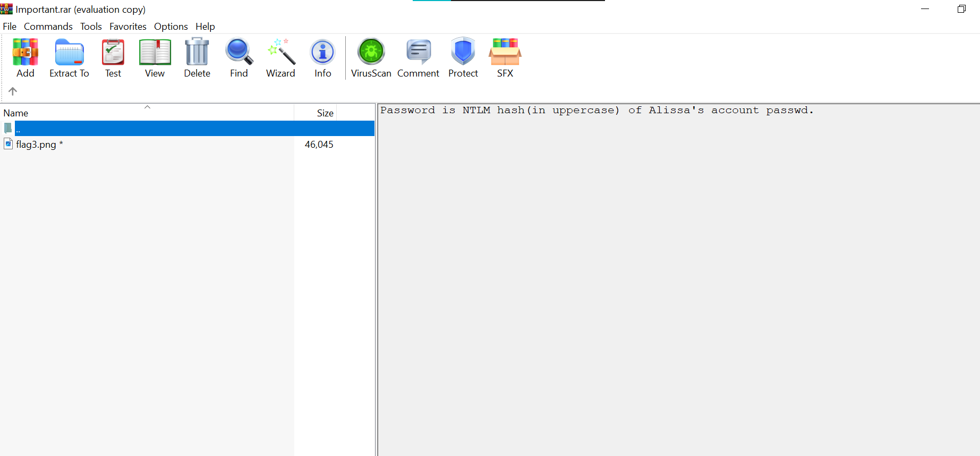Screen dimensions: 980x456
Task: Run the Test archive tool
Action: pyautogui.click(x=113, y=52)
